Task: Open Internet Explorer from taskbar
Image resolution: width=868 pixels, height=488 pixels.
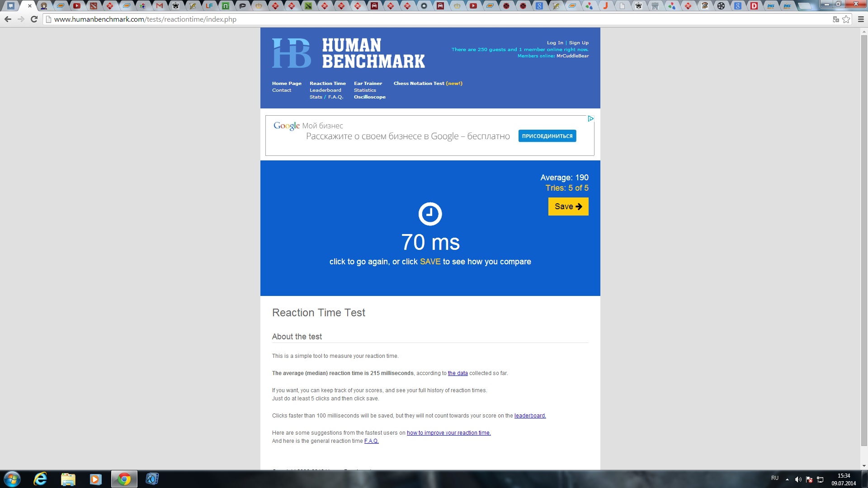Action: click(x=41, y=479)
